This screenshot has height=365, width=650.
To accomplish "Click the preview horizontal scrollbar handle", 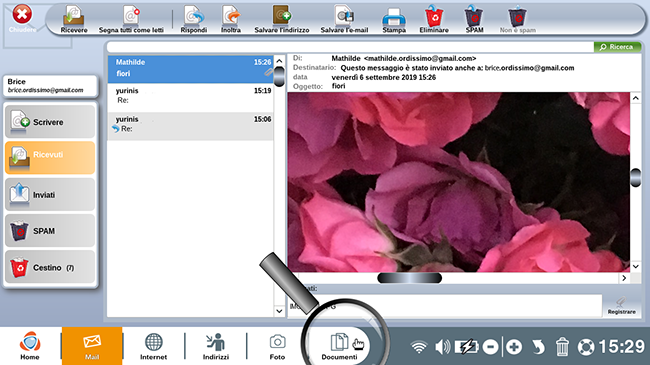I will point(410,278).
